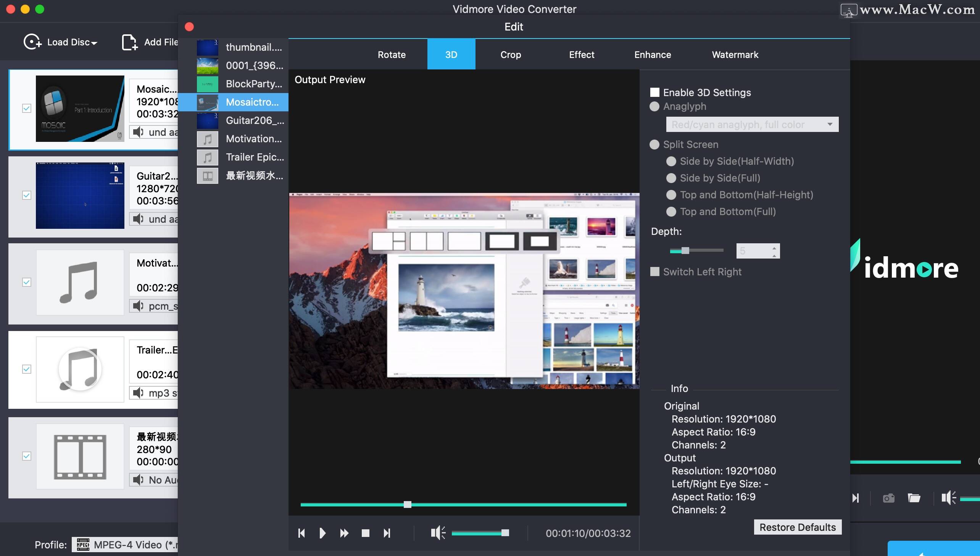980x556 pixels.
Task: Click the Restore Defaults button
Action: [x=797, y=527]
